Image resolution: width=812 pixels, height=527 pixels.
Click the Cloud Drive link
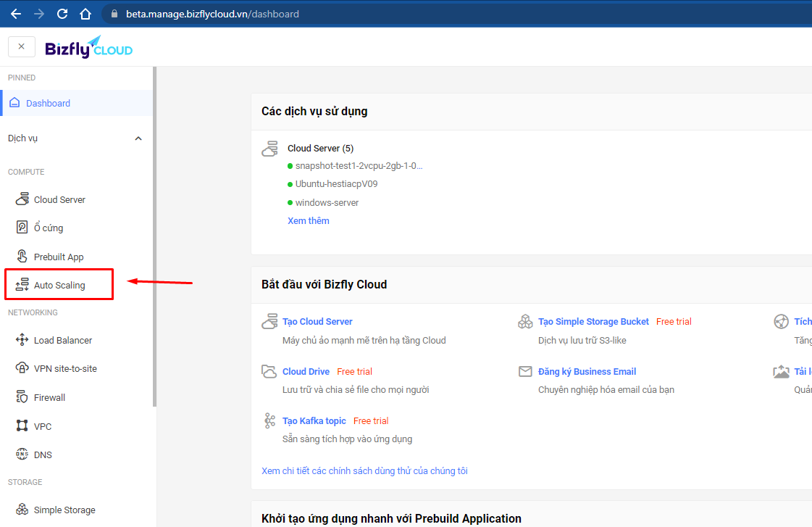pos(306,372)
